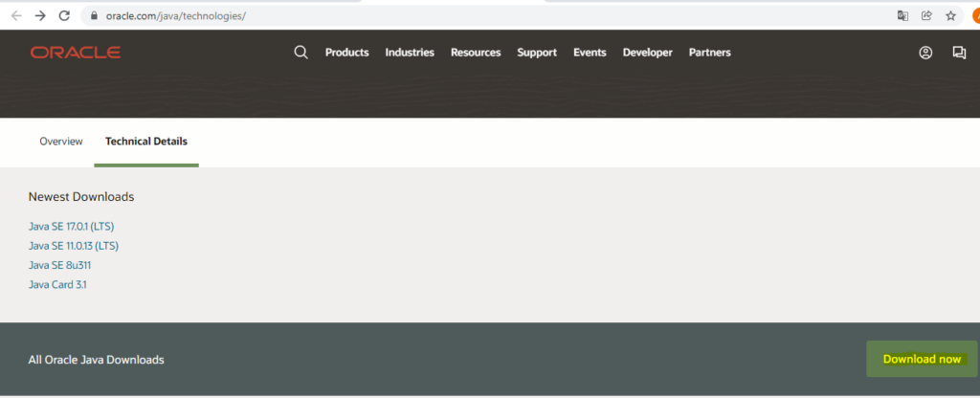This screenshot has width=980, height=398.
Task: Open the translate page icon
Action: [x=902, y=16]
